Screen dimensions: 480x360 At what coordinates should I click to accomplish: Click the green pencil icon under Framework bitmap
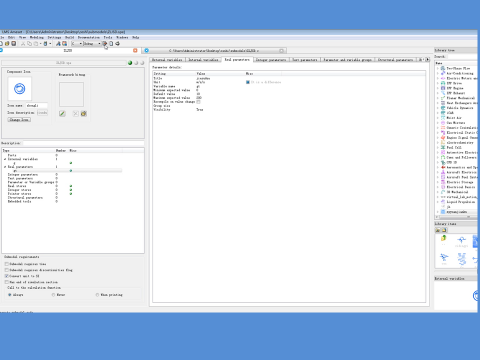click(62, 114)
